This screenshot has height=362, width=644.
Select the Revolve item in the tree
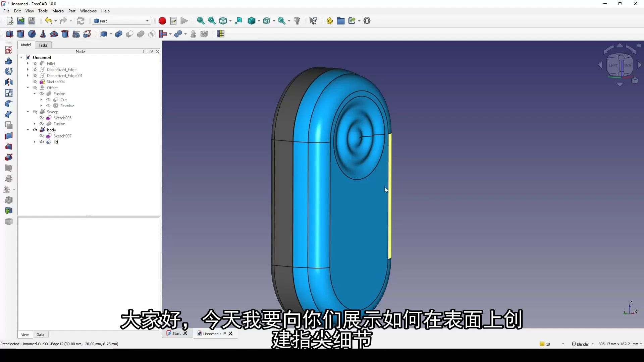coord(67,106)
